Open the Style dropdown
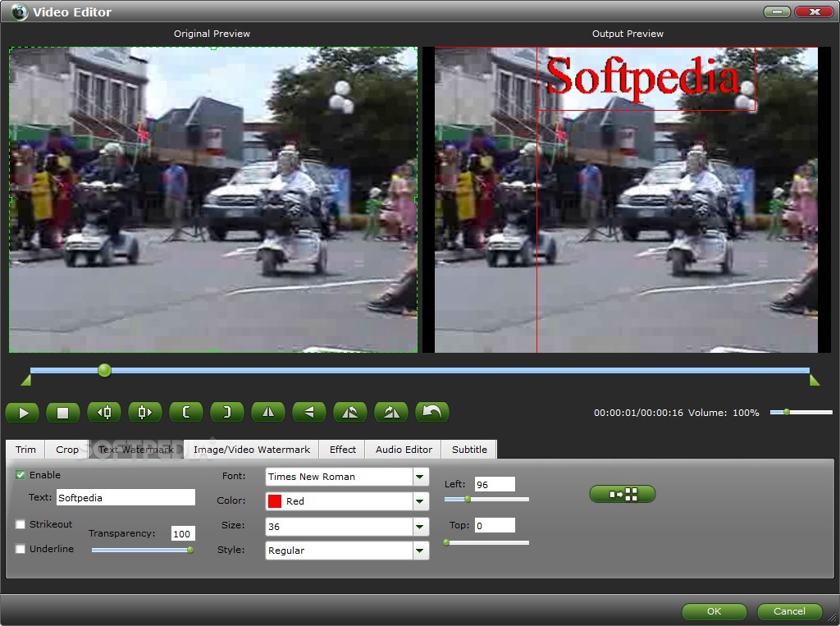The image size is (840, 626). [x=347, y=551]
